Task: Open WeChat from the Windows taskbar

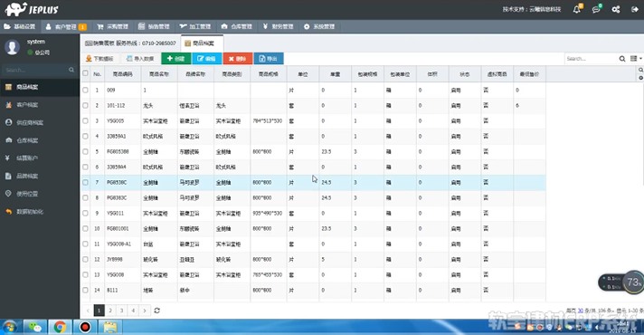Action: (x=35, y=327)
